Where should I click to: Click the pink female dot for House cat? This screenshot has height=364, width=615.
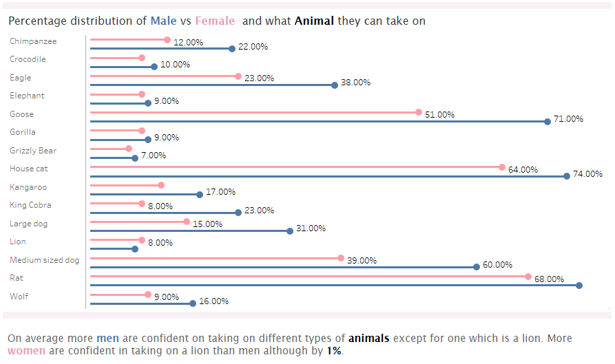coord(502,167)
